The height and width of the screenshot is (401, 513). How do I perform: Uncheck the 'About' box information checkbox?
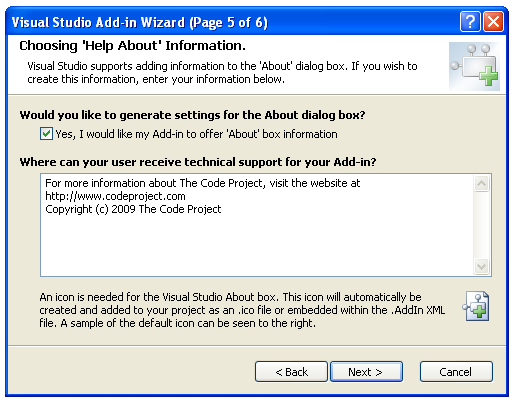pyautogui.click(x=46, y=134)
